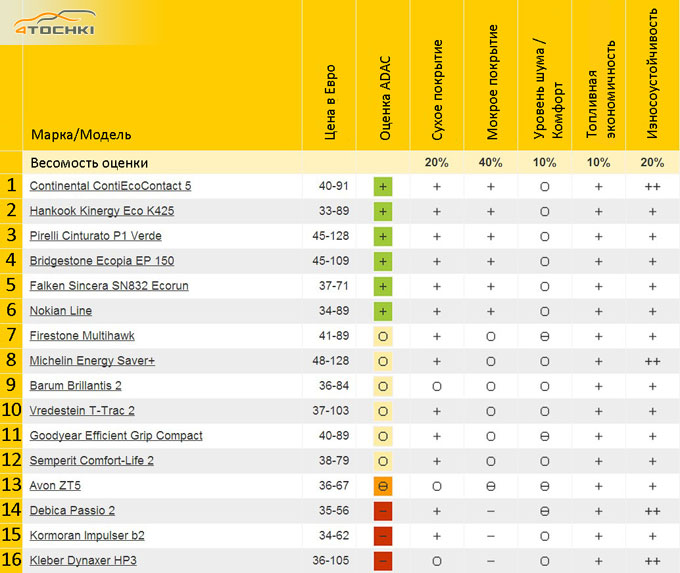The image size is (680, 573).
Task: Open Pirelli Cinturato P1 Verde link
Action: point(95,236)
